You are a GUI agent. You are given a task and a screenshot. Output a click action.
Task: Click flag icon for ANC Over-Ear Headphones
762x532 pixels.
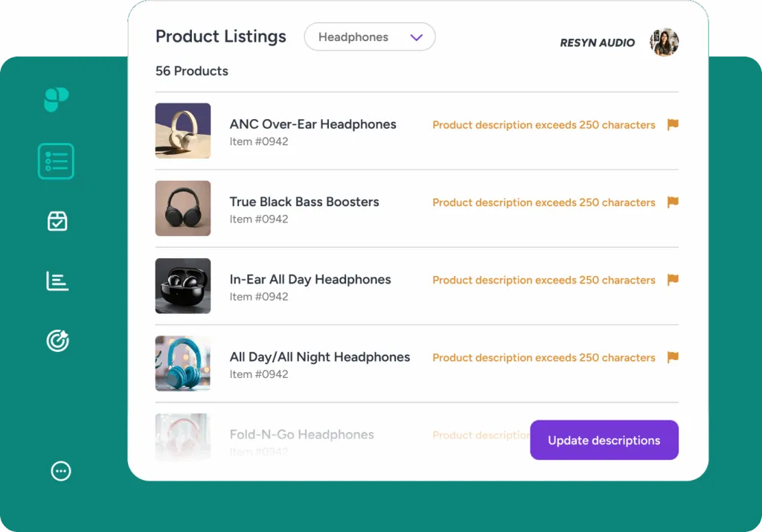[673, 125]
